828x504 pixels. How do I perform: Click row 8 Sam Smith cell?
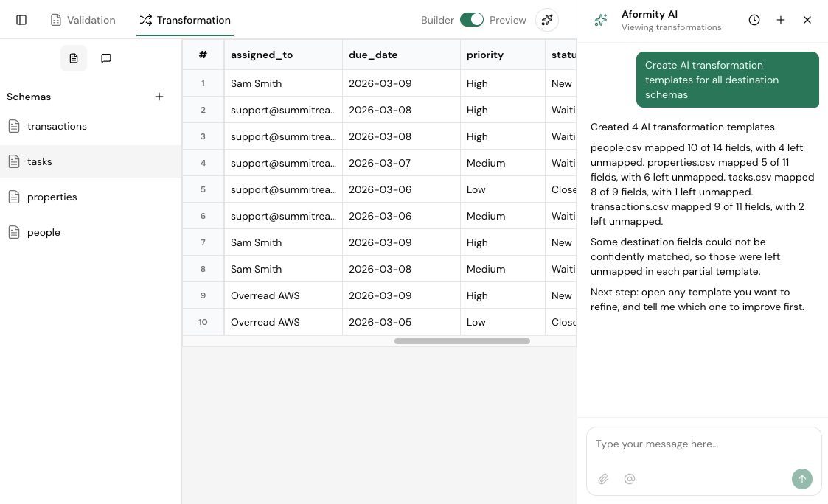283,269
